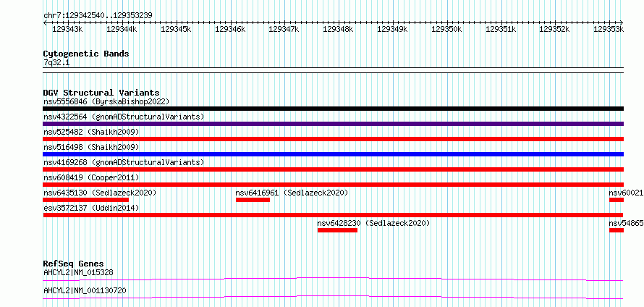Select the Cytogenetic Bands track title
This screenshot has height=307, width=644.
(86, 54)
